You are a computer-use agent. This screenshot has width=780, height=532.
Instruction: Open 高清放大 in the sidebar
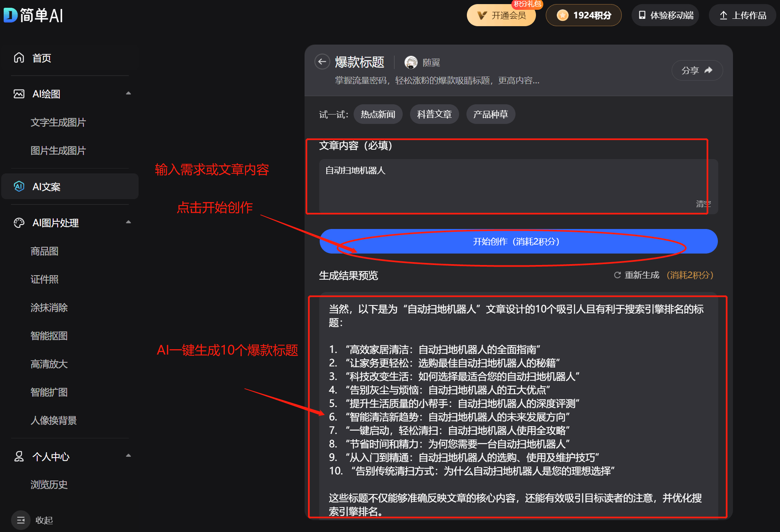(x=49, y=364)
